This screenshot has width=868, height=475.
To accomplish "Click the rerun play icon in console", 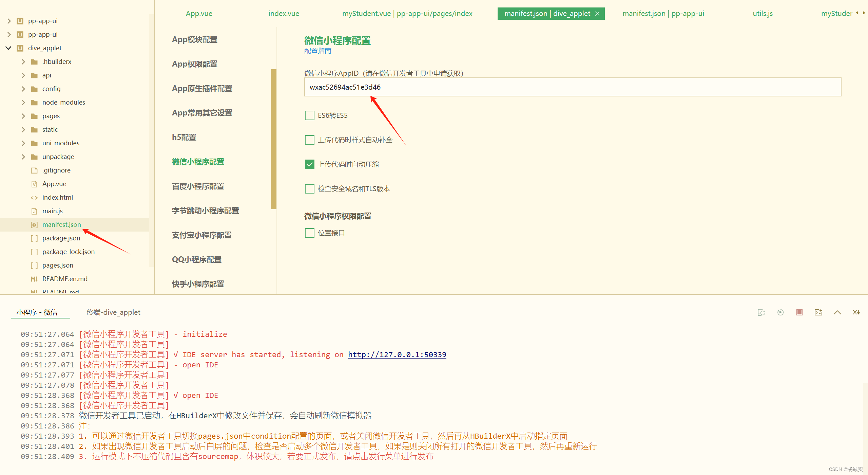I will [780, 312].
